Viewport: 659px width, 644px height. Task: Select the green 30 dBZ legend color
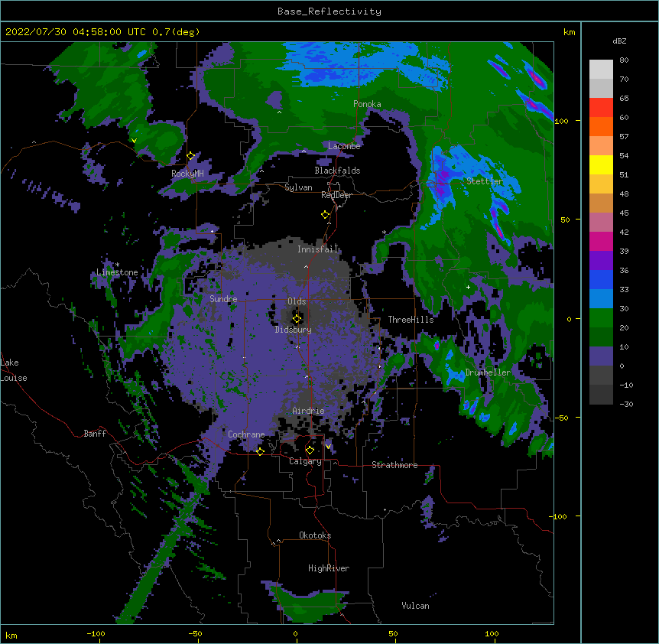[x=601, y=318]
